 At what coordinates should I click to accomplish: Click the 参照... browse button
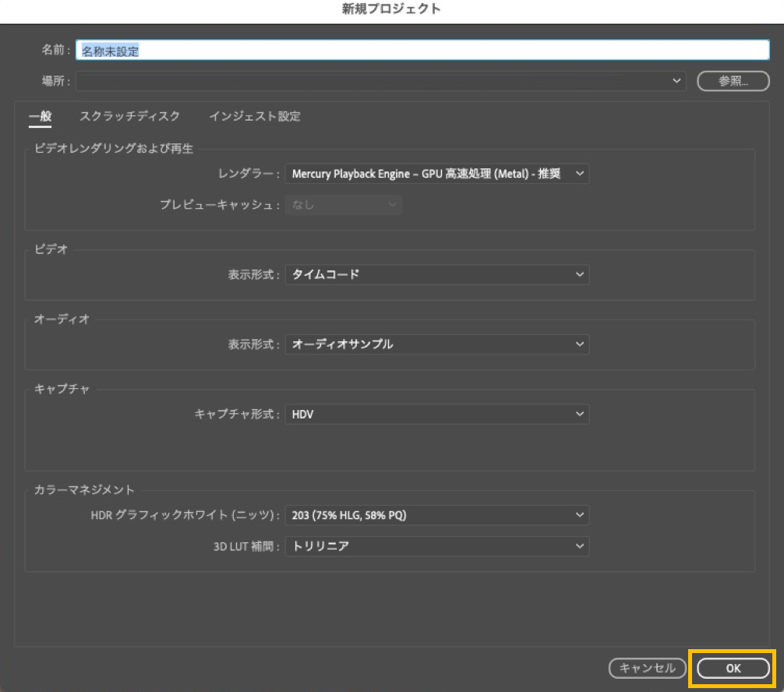[x=733, y=81]
